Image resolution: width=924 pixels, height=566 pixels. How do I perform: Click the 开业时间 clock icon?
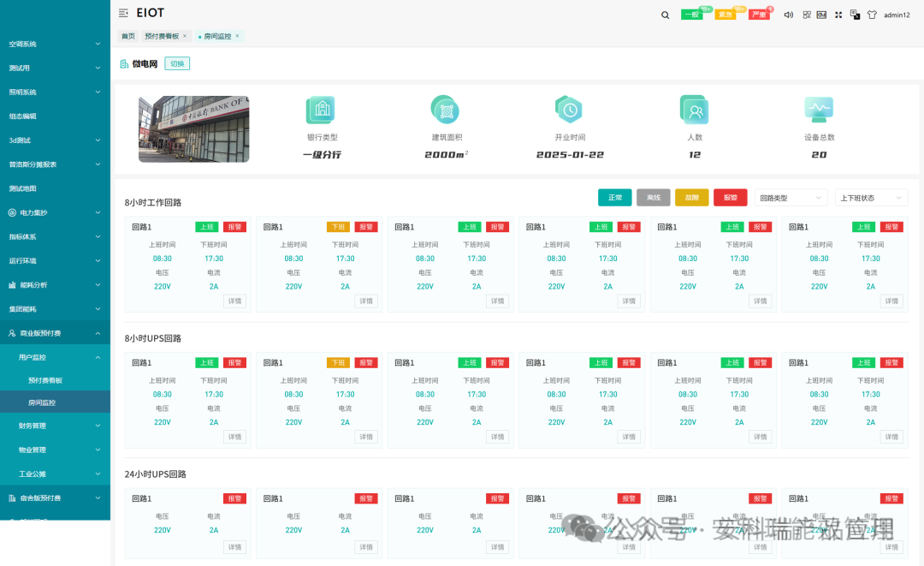[x=569, y=110]
